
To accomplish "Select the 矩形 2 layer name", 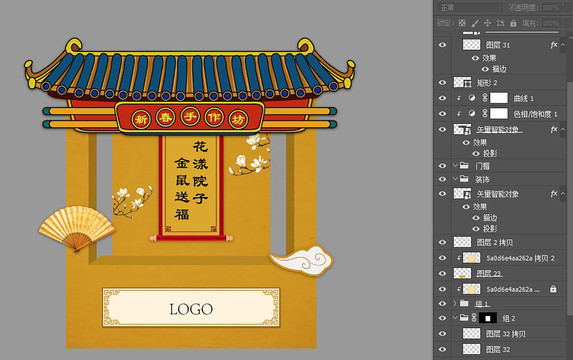I will point(487,83).
